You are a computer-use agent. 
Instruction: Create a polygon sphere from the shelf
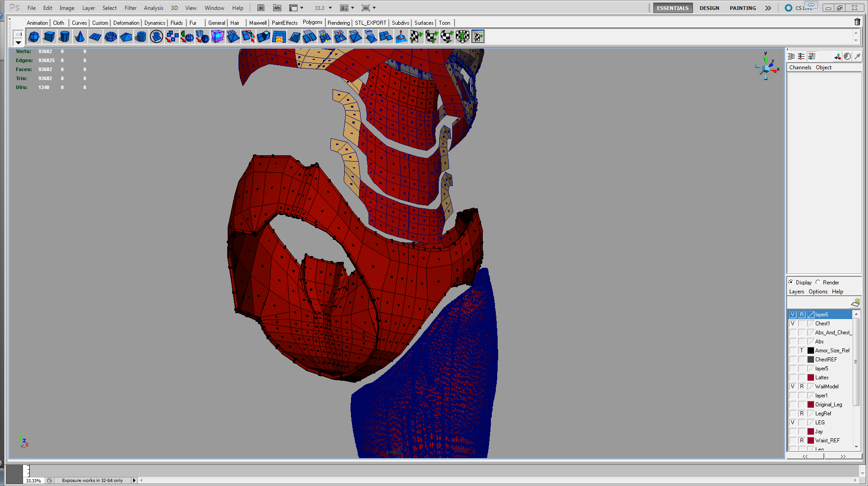[x=34, y=37]
